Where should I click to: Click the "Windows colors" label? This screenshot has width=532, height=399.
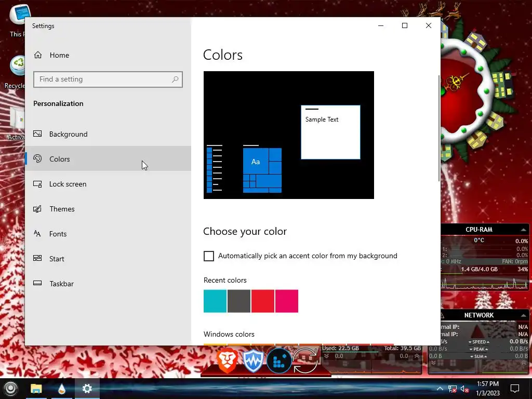229,334
